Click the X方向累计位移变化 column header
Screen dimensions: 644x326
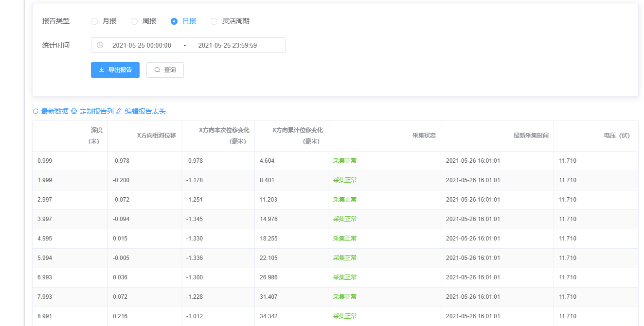point(291,136)
